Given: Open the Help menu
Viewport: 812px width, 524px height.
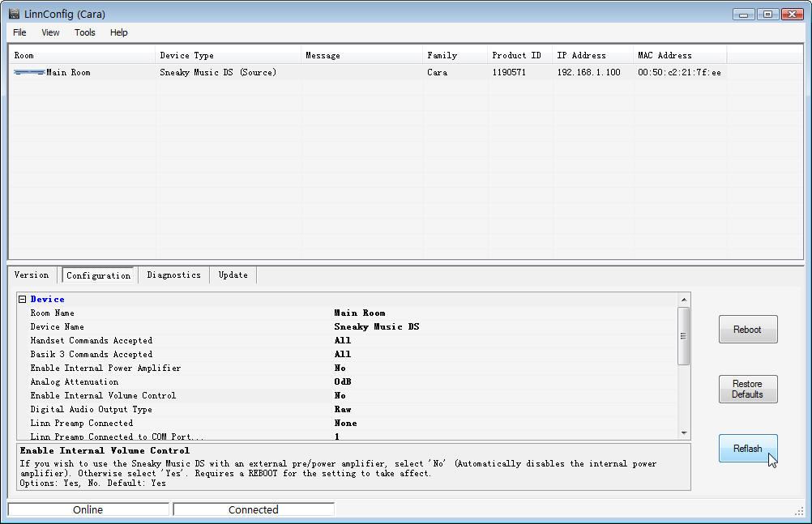Looking at the screenshot, I should pyautogui.click(x=118, y=32).
